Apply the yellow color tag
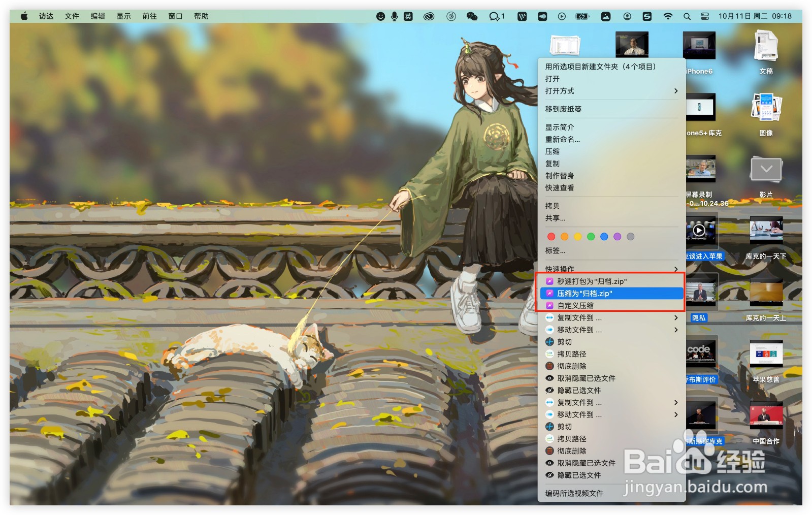The width and height of the screenshot is (812, 515). pos(577,237)
